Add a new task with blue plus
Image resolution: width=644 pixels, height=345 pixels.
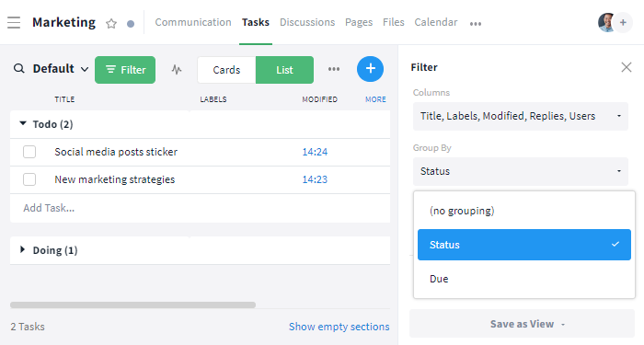click(370, 69)
